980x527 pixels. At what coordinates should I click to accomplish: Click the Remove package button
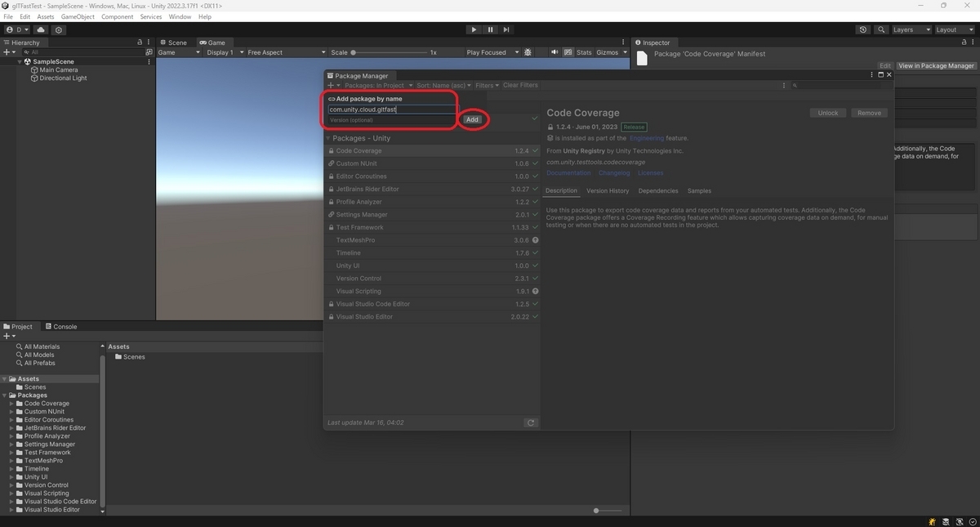(x=869, y=113)
